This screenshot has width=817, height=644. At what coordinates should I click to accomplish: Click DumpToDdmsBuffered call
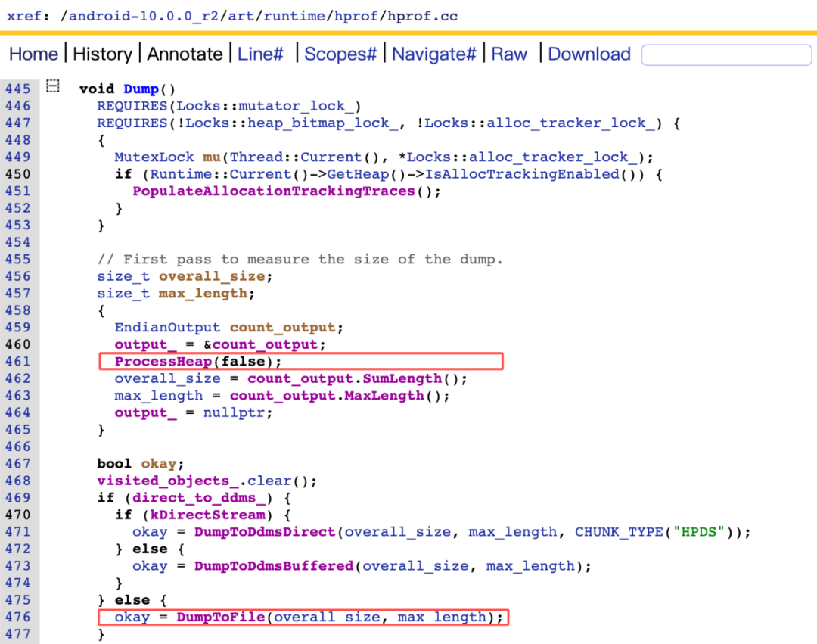pyautogui.click(x=274, y=566)
